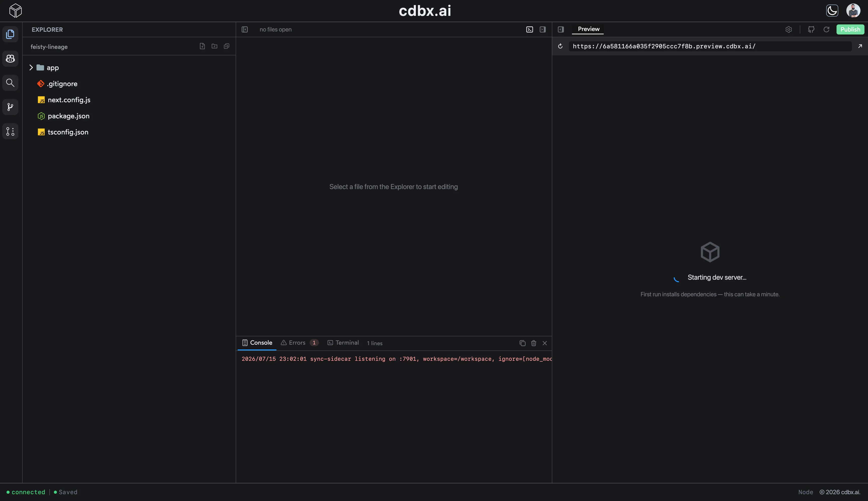Click the cdbx cube logo
The width and height of the screenshot is (868, 501).
pyautogui.click(x=15, y=11)
